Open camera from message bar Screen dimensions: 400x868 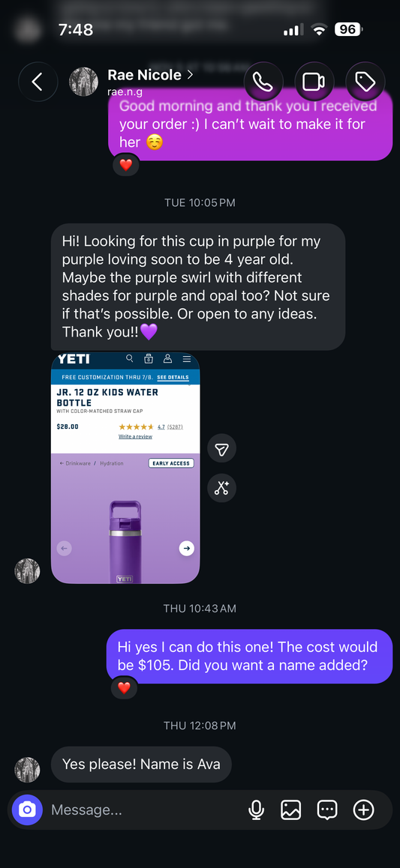click(27, 810)
